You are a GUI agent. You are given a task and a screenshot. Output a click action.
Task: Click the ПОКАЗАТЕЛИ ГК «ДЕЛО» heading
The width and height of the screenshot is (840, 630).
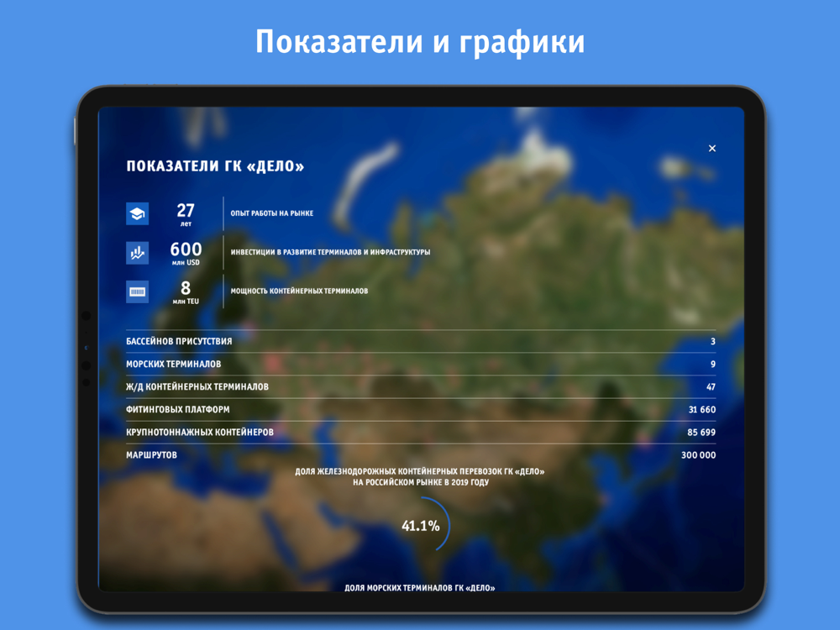tap(215, 166)
